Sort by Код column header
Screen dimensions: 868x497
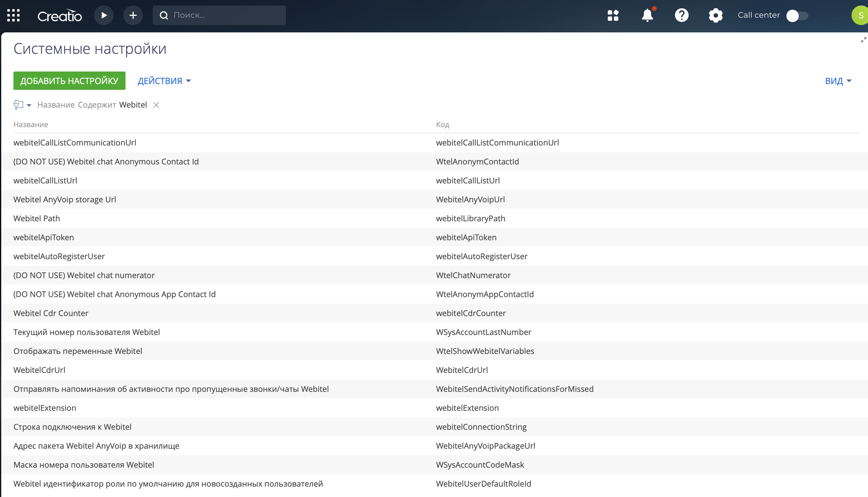442,125
